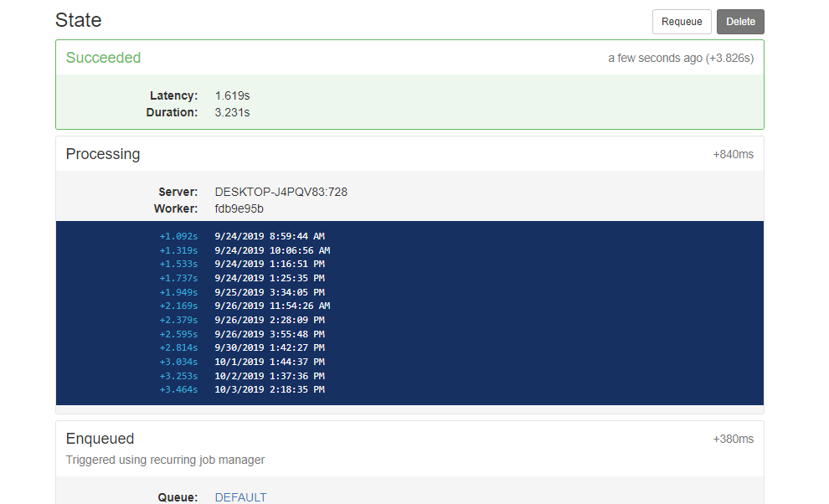Click the +3.253s console time offset
The image size is (829, 504).
point(178,375)
